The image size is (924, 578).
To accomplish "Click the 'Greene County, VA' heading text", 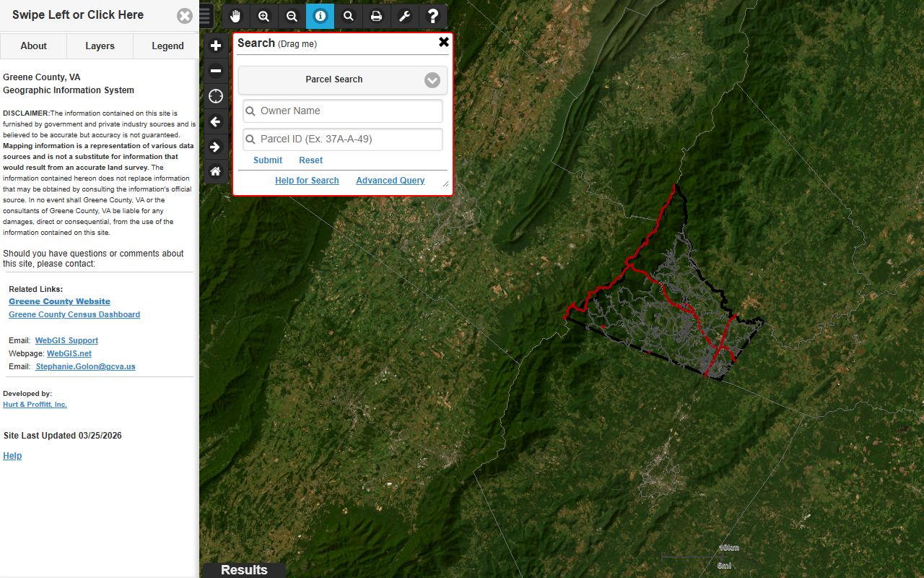I will 42,77.
